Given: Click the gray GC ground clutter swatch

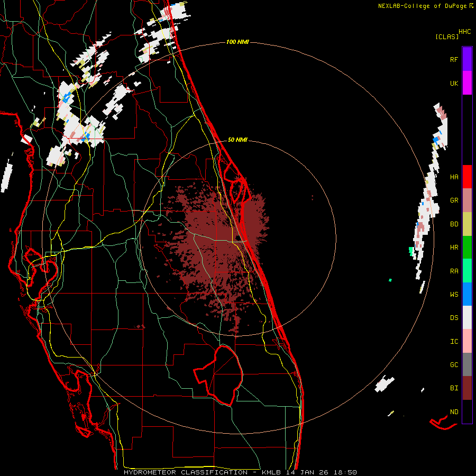Looking at the screenshot, I should (x=467, y=364).
